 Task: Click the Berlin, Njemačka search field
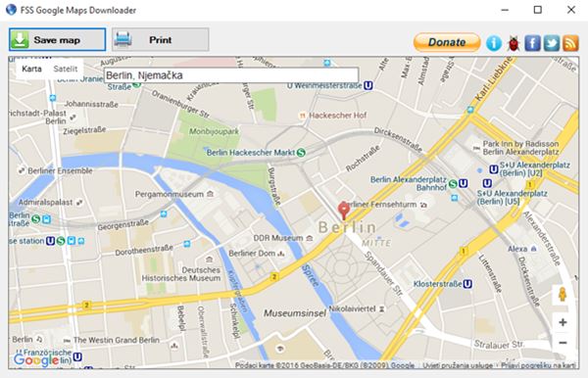(x=231, y=75)
